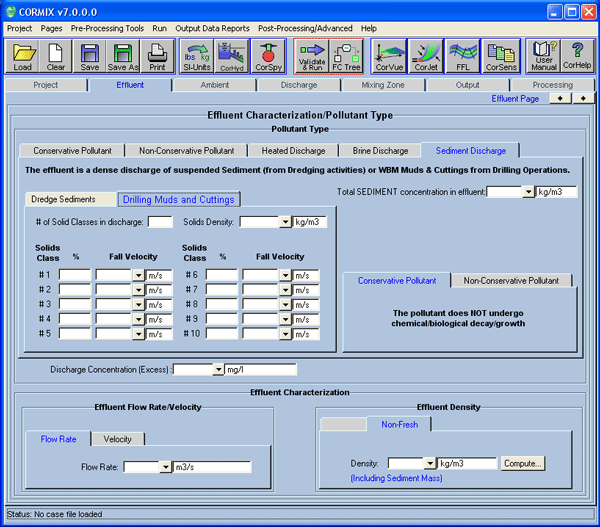600x527 pixels.
Task: Click the previous Effluent Page arrow
Action: click(560, 99)
